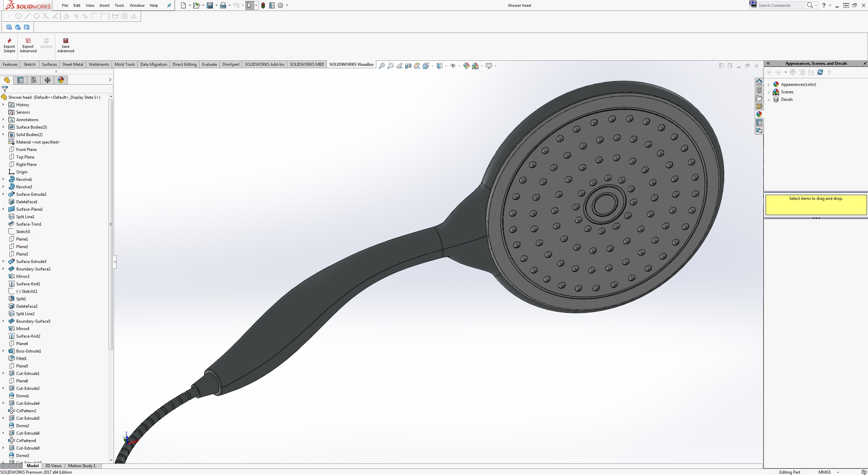Image resolution: width=868 pixels, height=475 pixels.
Task: Toggle the Hide/Show Items eye icon
Action: pyautogui.click(x=453, y=66)
